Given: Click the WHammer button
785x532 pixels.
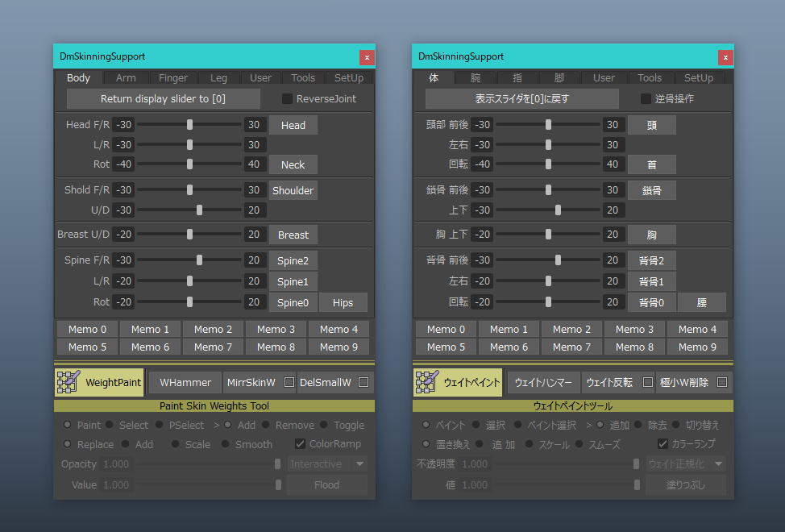Looking at the screenshot, I should 185,382.
